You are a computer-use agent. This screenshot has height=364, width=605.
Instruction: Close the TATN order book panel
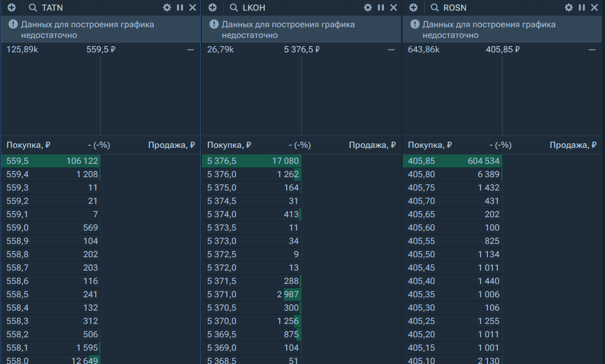point(193,7)
